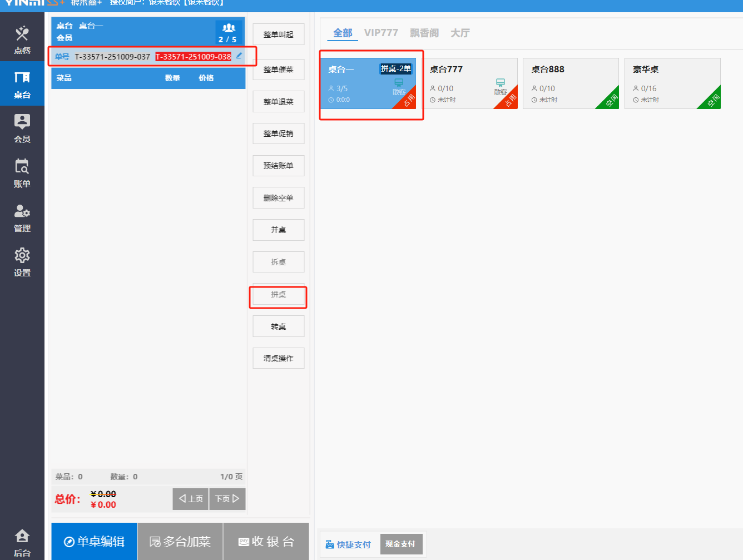The width and height of the screenshot is (743, 560).
Task: Go to next page with 下页
Action: pyautogui.click(x=227, y=499)
